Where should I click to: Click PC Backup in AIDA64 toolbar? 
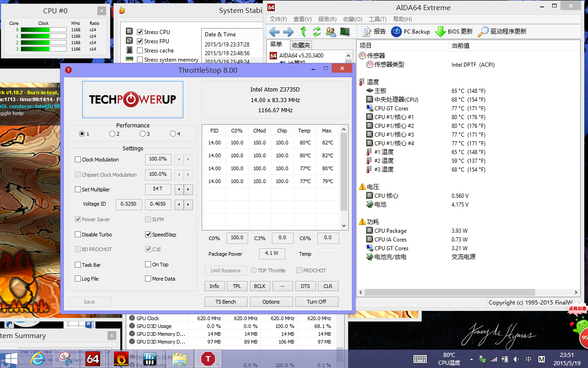click(410, 32)
